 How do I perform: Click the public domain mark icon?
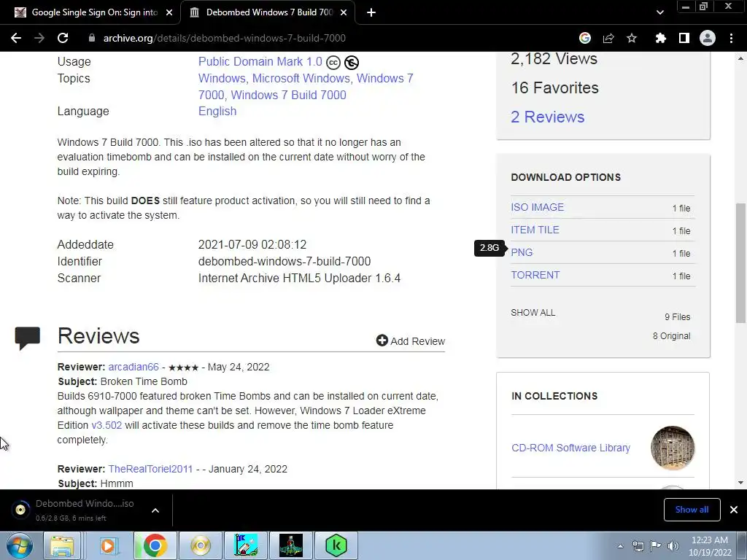tap(352, 63)
